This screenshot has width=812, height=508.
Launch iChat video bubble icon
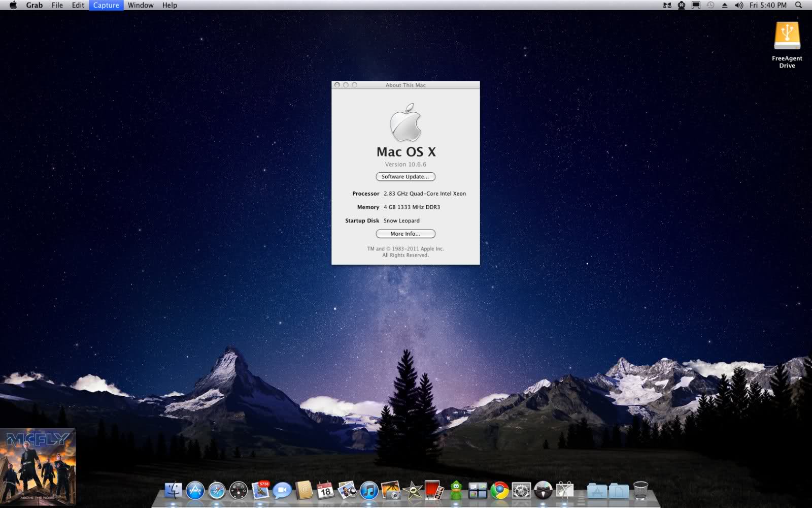[282, 490]
